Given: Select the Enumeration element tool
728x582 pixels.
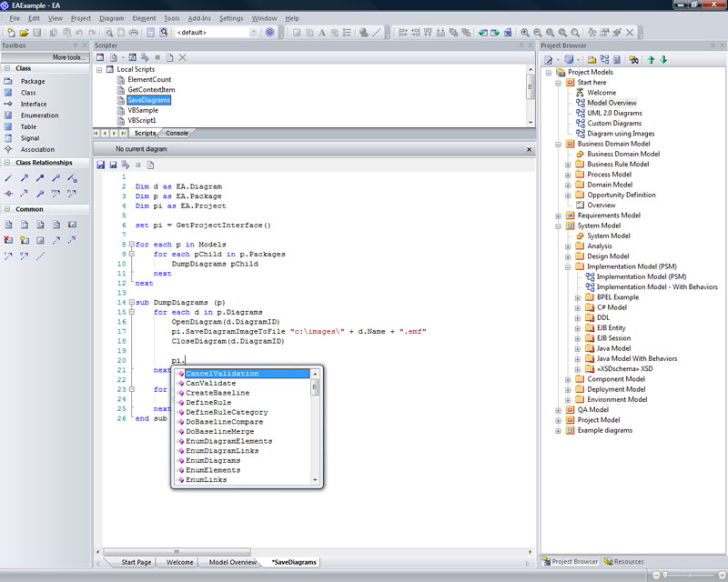Looking at the screenshot, I should coord(39,115).
